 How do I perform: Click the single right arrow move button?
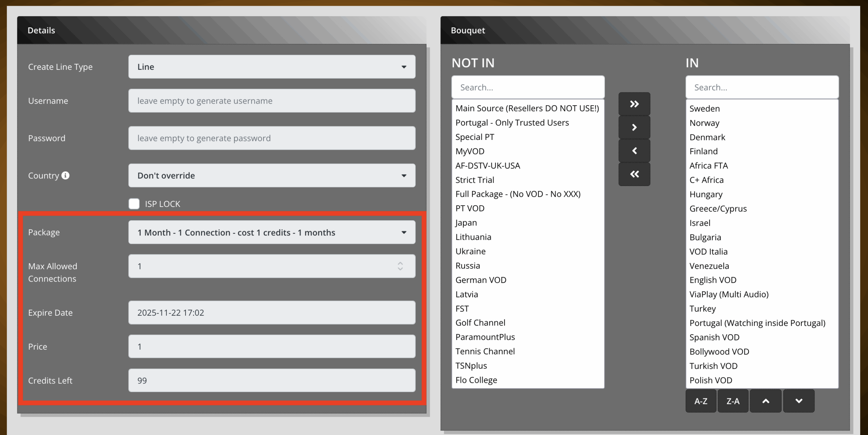(634, 127)
